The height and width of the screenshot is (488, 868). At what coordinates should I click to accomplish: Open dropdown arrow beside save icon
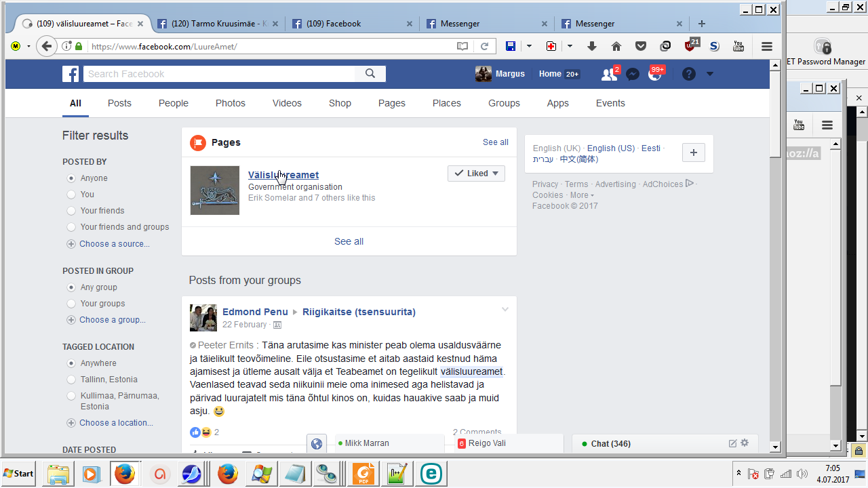tap(529, 47)
